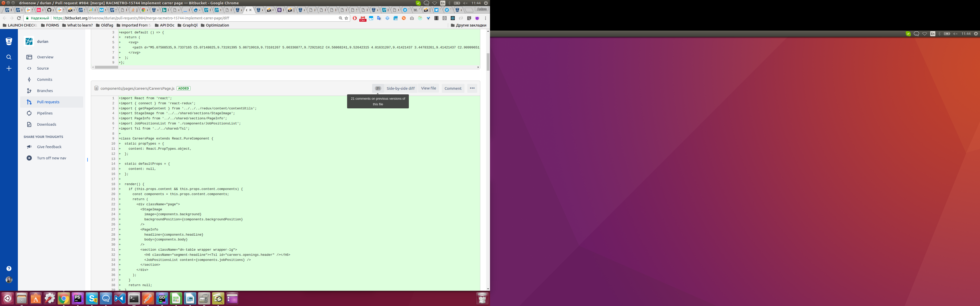Open Pipelines in the repository navigation
Screen dimensions: 980x306
[44, 113]
